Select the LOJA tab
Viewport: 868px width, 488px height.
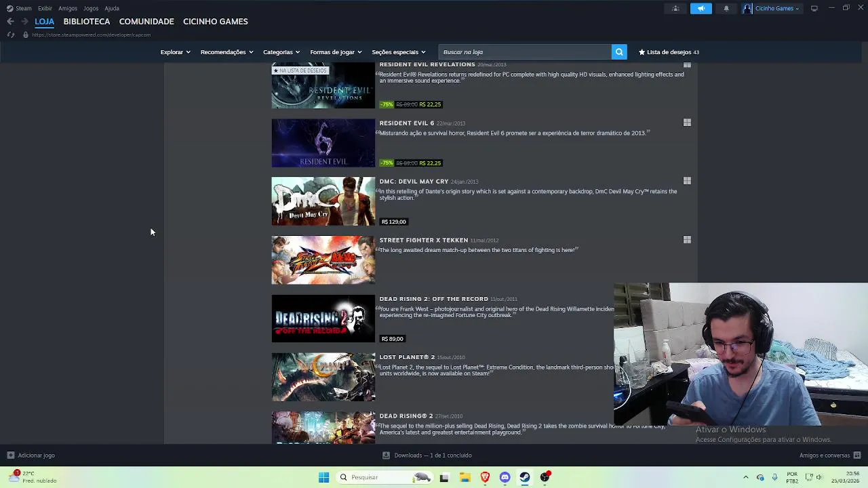coord(45,22)
